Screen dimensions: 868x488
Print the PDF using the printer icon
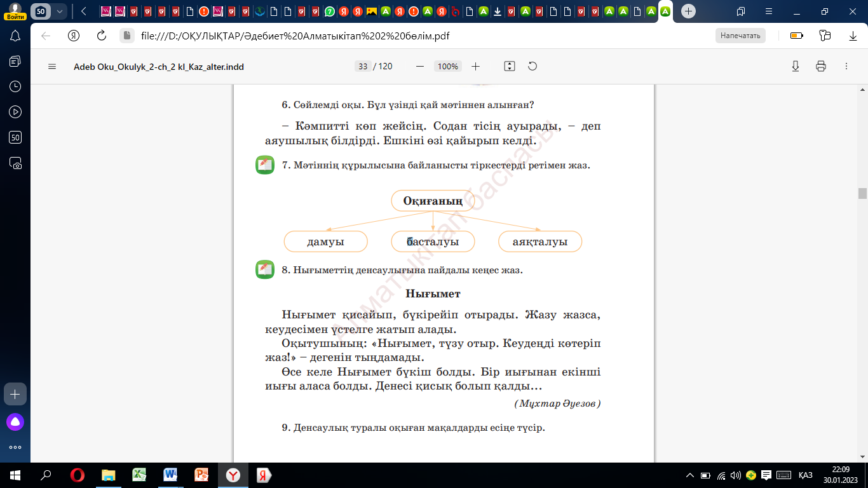click(x=821, y=66)
